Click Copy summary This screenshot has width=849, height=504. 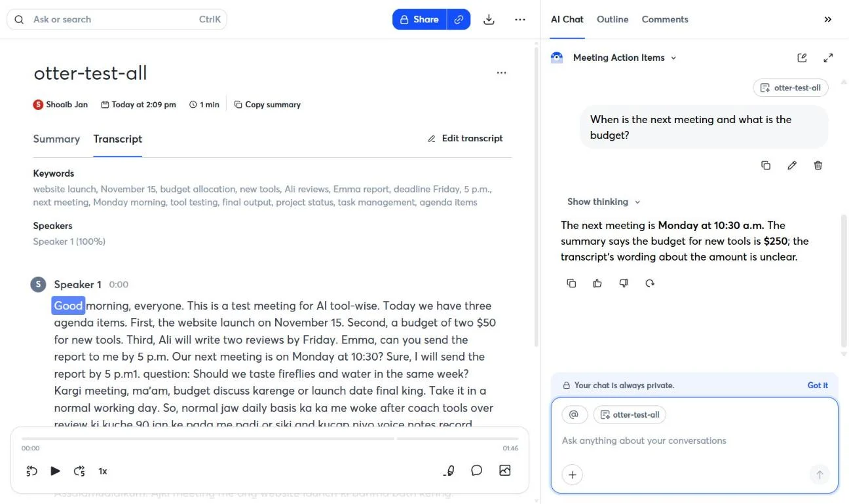pyautogui.click(x=267, y=105)
